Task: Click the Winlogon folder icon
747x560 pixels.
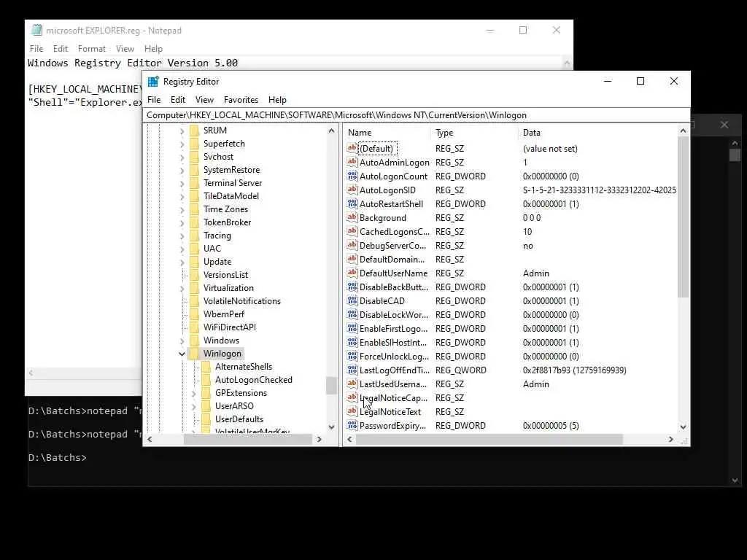Action: click(x=194, y=354)
